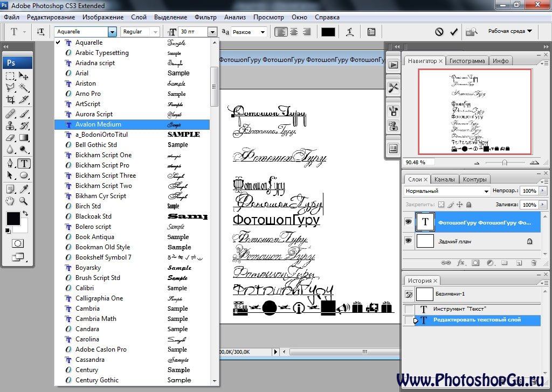Switch to the Контуры tab
Viewport: 552px width, 392px height.
[474, 179]
